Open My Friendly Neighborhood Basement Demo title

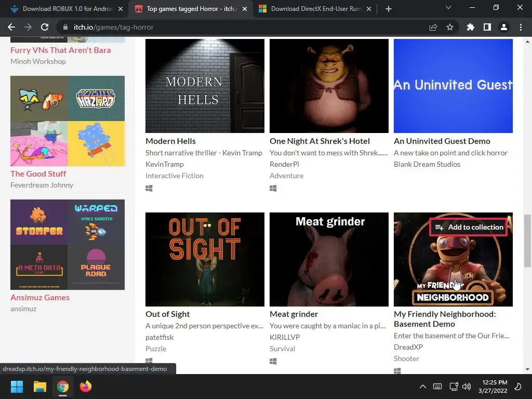tap(445, 319)
